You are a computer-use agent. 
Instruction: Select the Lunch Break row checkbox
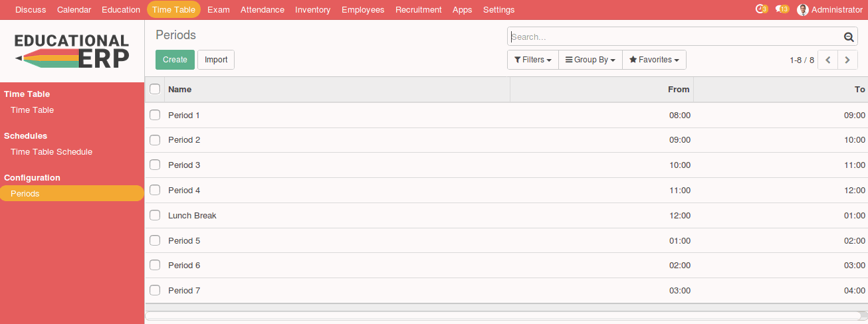[155, 215]
